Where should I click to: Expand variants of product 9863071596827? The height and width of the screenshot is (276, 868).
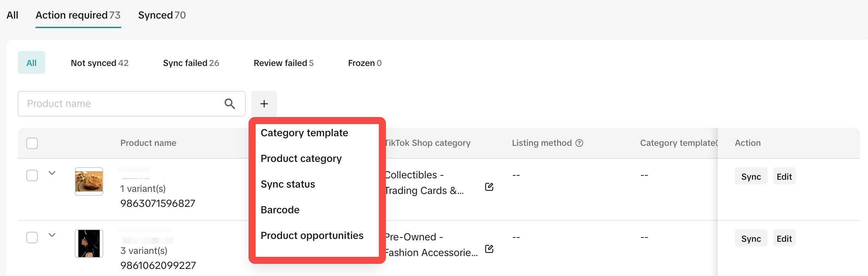point(52,173)
